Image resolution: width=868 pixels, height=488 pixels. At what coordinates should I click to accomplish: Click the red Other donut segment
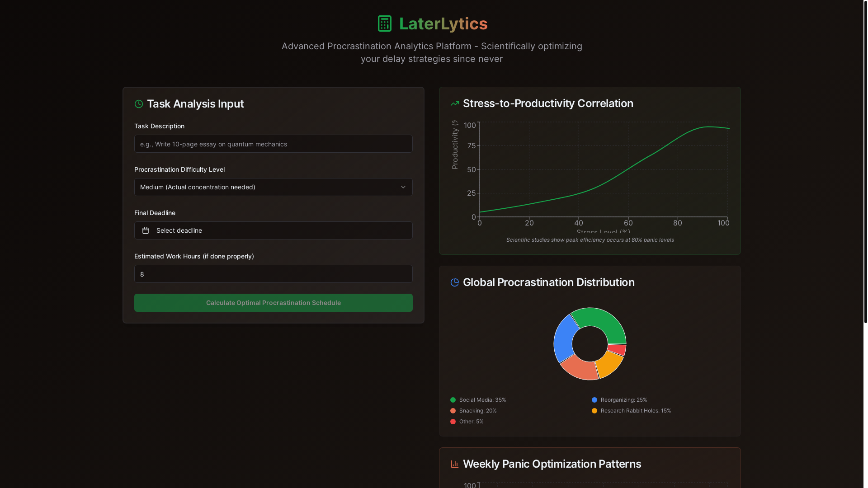pyautogui.click(x=618, y=349)
